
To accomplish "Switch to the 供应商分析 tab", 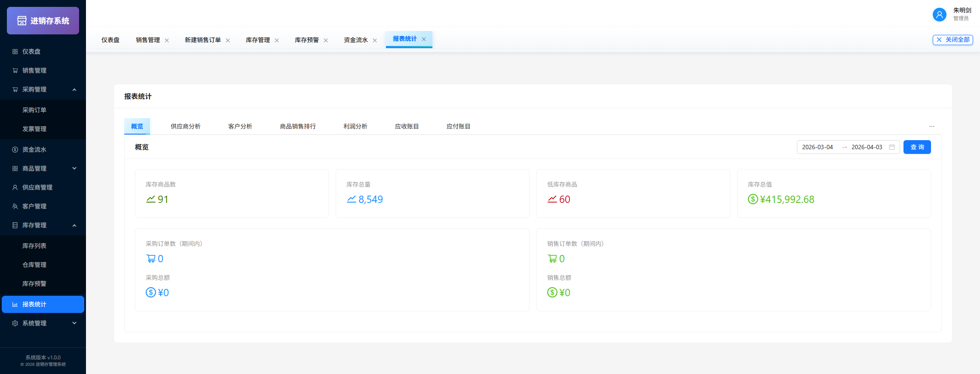I will point(186,126).
